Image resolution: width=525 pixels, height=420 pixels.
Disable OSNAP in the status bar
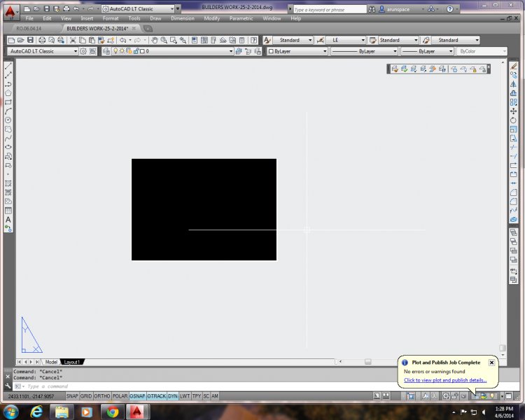[x=137, y=396]
